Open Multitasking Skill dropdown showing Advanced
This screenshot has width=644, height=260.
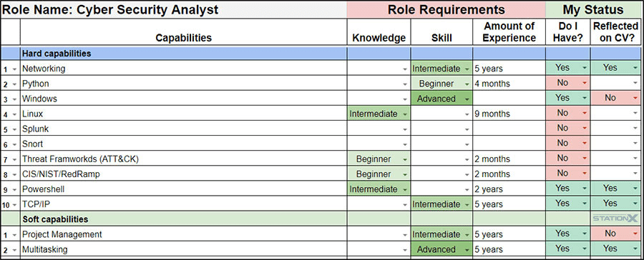pyautogui.click(x=441, y=249)
